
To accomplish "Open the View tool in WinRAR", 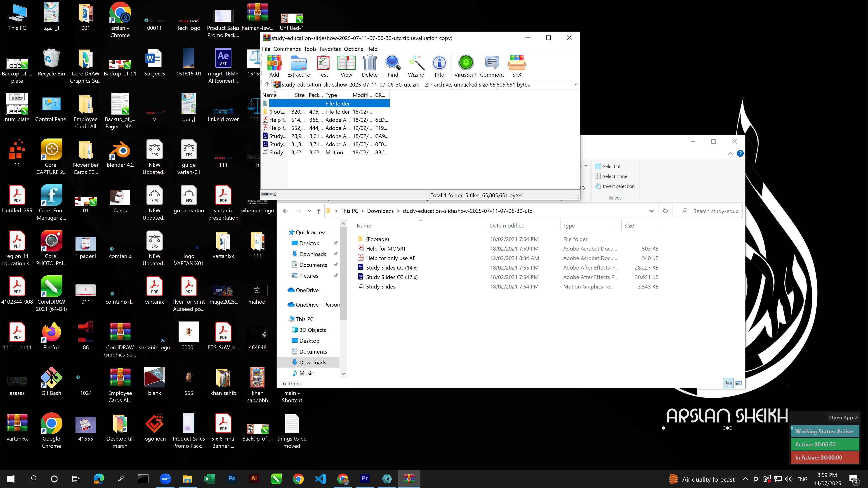I will tap(346, 66).
